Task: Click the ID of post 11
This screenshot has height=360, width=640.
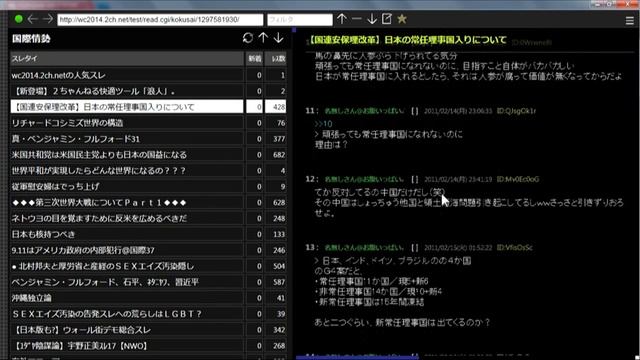Action: pyautogui.click(x=516, y=111)
